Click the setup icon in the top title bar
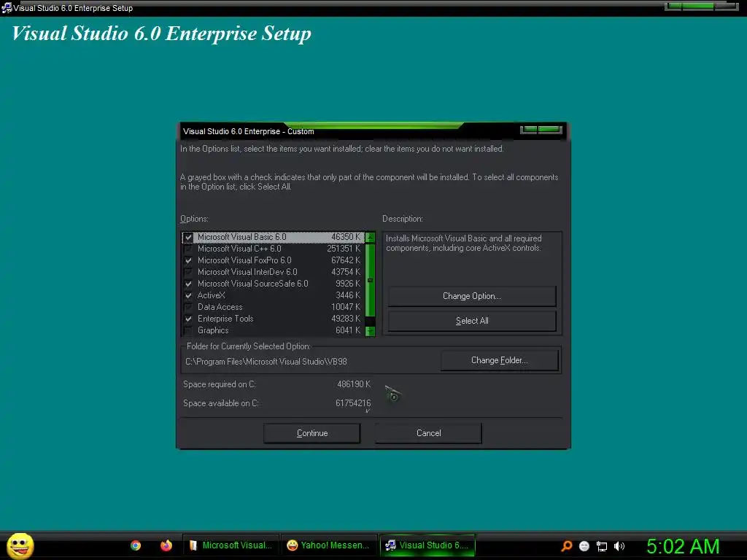The width and height of the screenshot is (747, 560). coord(7,7)
